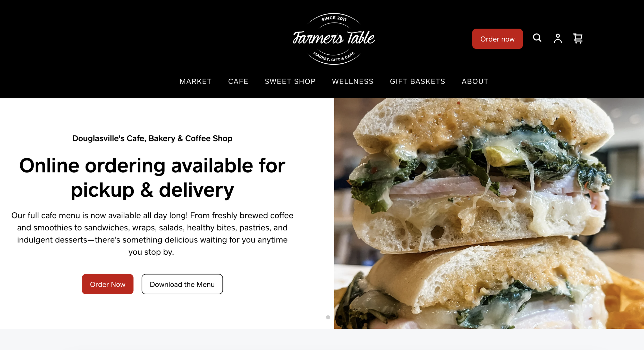
Task: View the shopping cart icon
Action: click(x=578, y=38)
